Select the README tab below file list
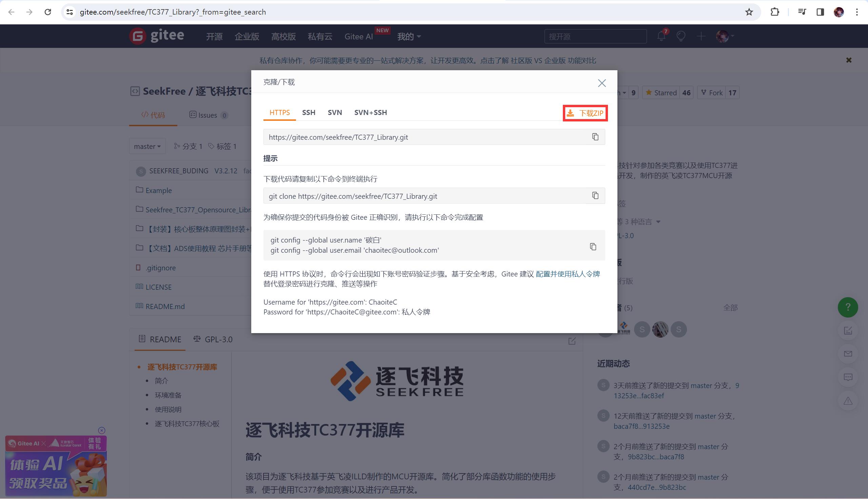The height and width of the screenshot is (499, 868). pos(160,339)
